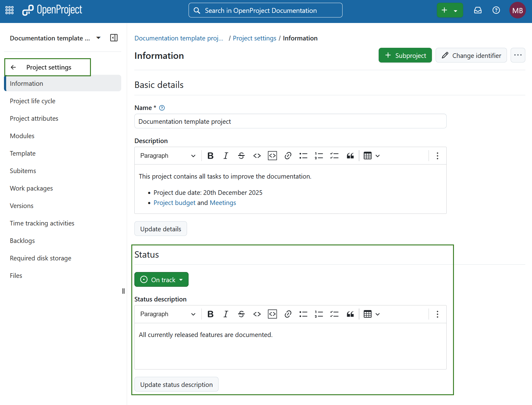Image resolution: width=532 pixels, height=405 pixels.
Task: Apply strikethrough in the Status description toolbar
Action: 241,314
